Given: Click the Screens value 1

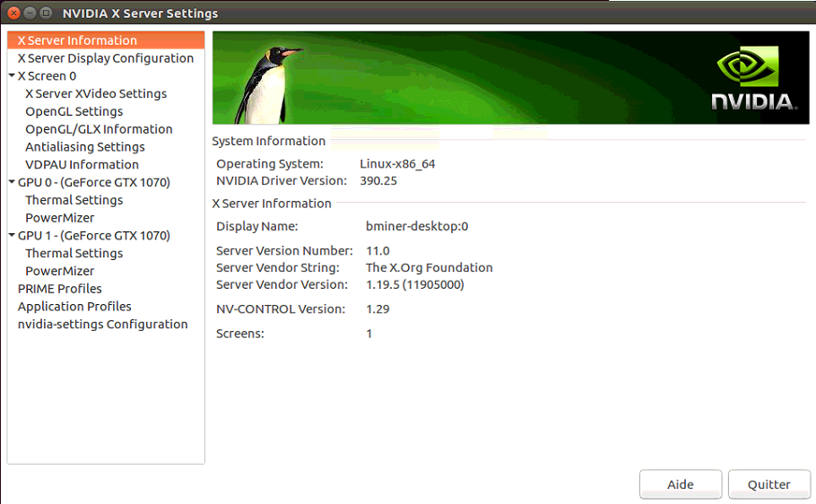Looking at the screenshot, I should pyautogui.click(x=369, y=334).
